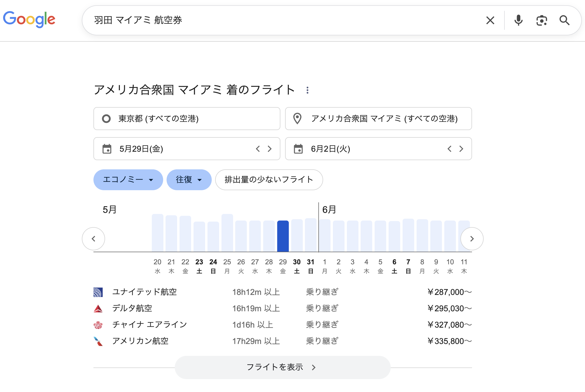Click the フライトを表示 button
585x392 pixels.
282,367
